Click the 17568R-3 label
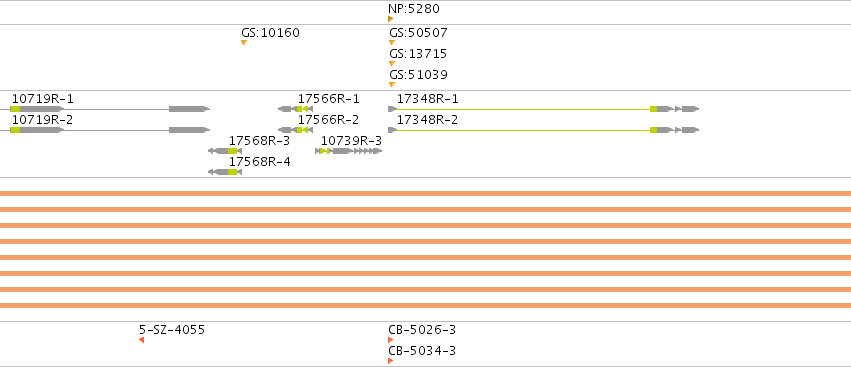This screenshot has width=851, height=367. tap(259, 141)
